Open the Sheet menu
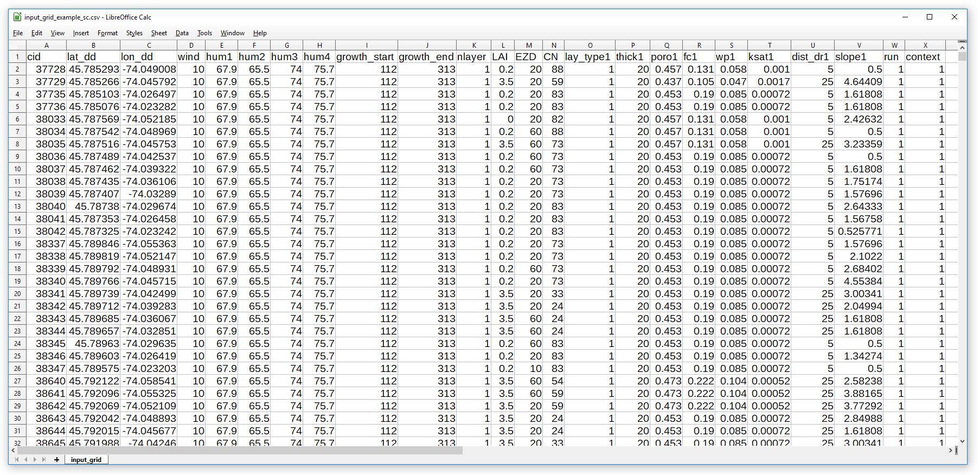Image resolution: width=980 pixels, height=475 pixels. tap(159, 33)
